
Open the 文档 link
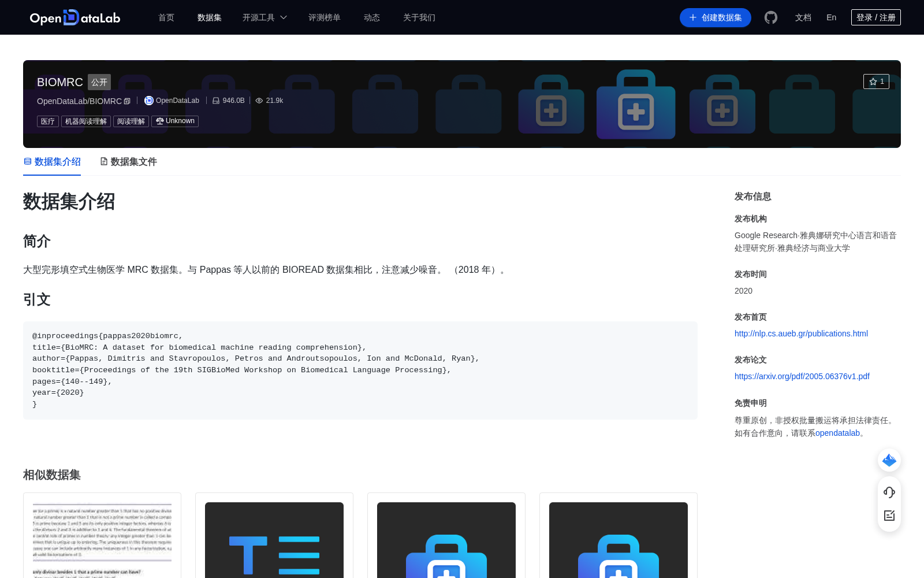click(x=803, y=17)
